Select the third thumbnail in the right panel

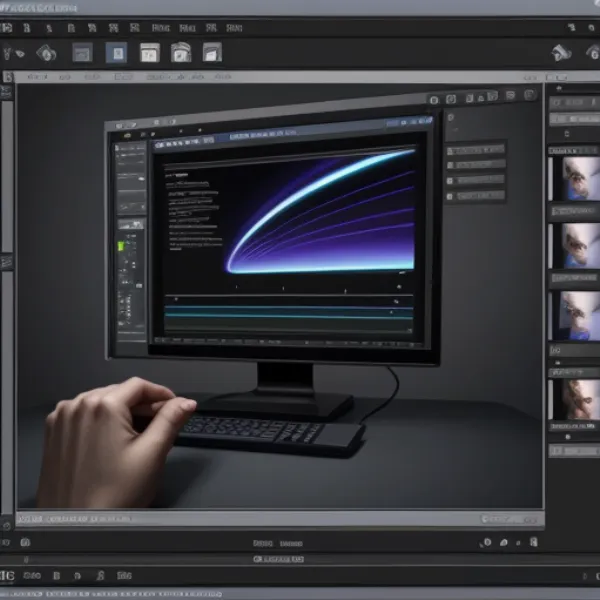pos(581,316)
